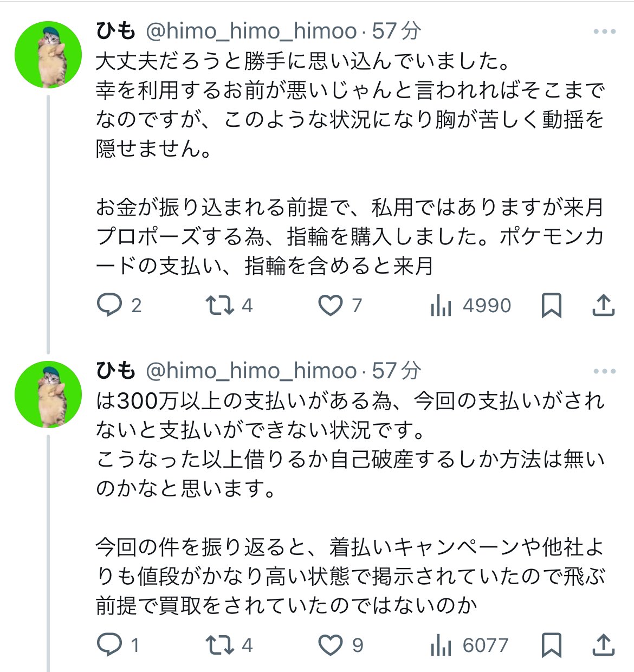Tap display name ひも on first tweet
Image resolution: width=634 pixels, height=672 pixels.
(x=115, y=31)
